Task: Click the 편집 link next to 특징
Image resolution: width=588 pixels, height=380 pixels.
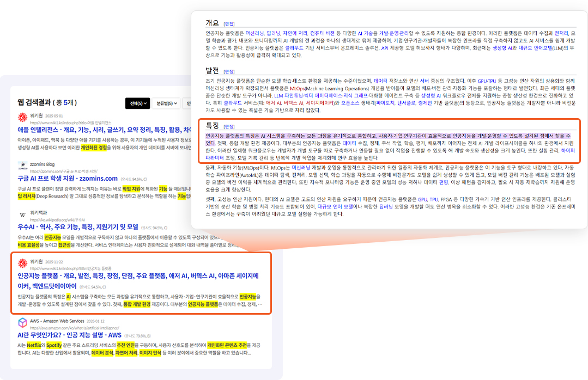Action: (229, 126)
